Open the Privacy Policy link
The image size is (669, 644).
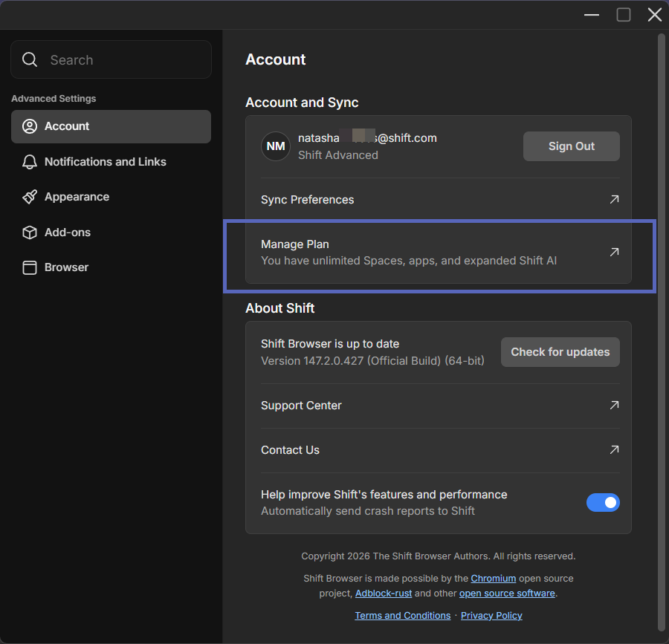click(x=491, y=616)
